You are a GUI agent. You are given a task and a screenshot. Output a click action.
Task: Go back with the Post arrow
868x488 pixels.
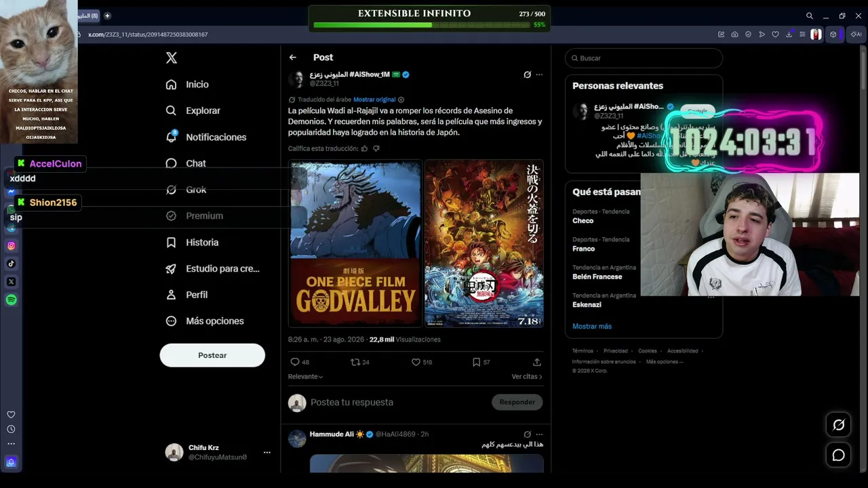pos(292,58)
